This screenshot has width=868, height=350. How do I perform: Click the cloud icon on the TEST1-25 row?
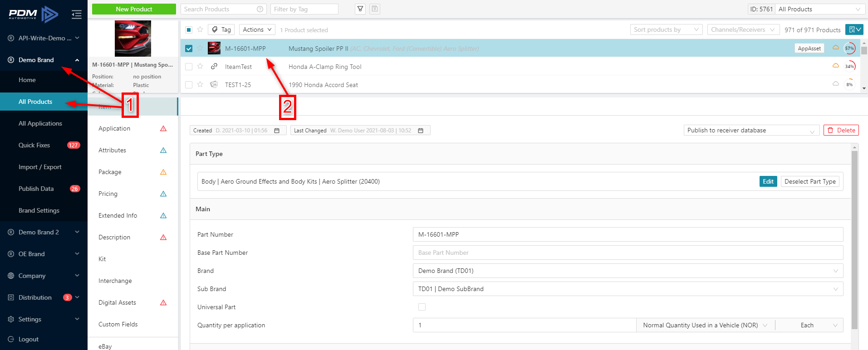click(x=836, y=84)
